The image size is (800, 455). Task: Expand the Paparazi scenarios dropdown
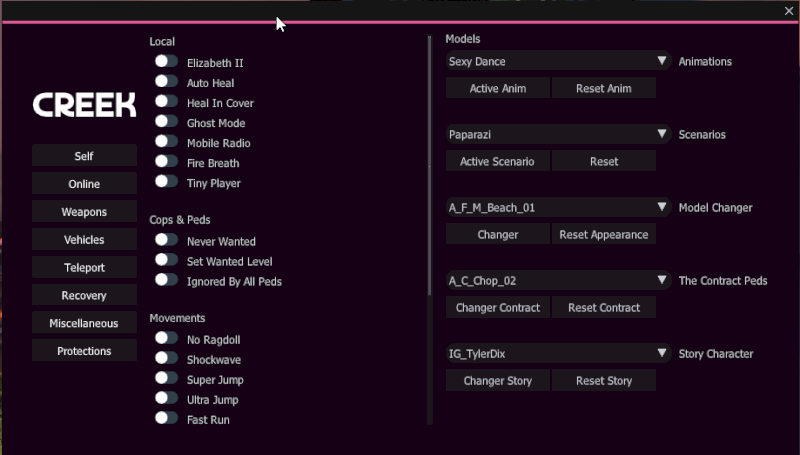coord(558,134)
